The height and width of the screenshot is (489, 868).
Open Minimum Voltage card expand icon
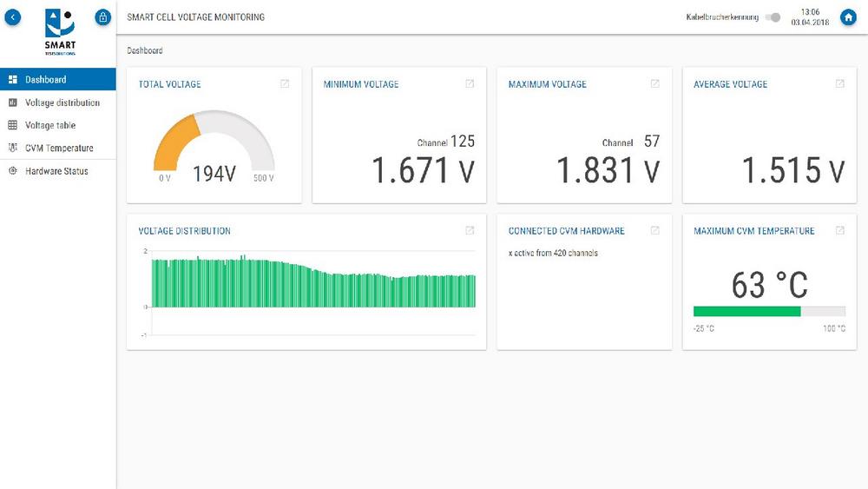[470, 84]
